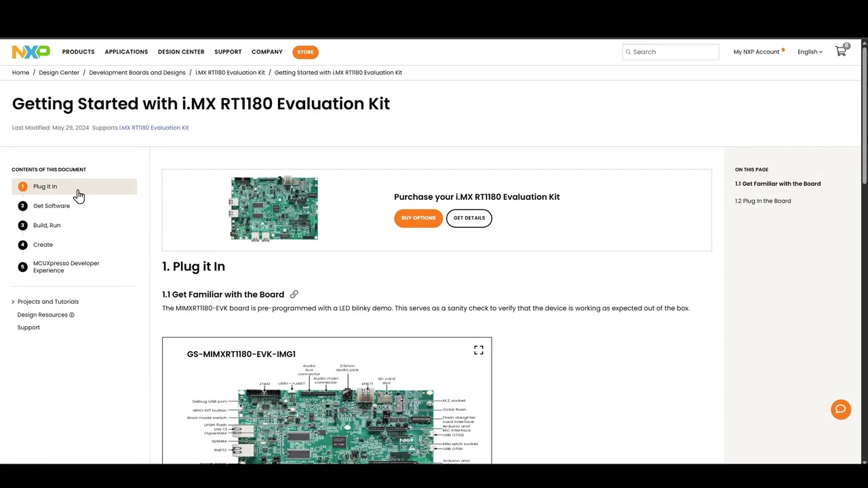Screen dimensions: 868x488
Task: Click the evaluation kit board thumbnail
Action: 274,209
